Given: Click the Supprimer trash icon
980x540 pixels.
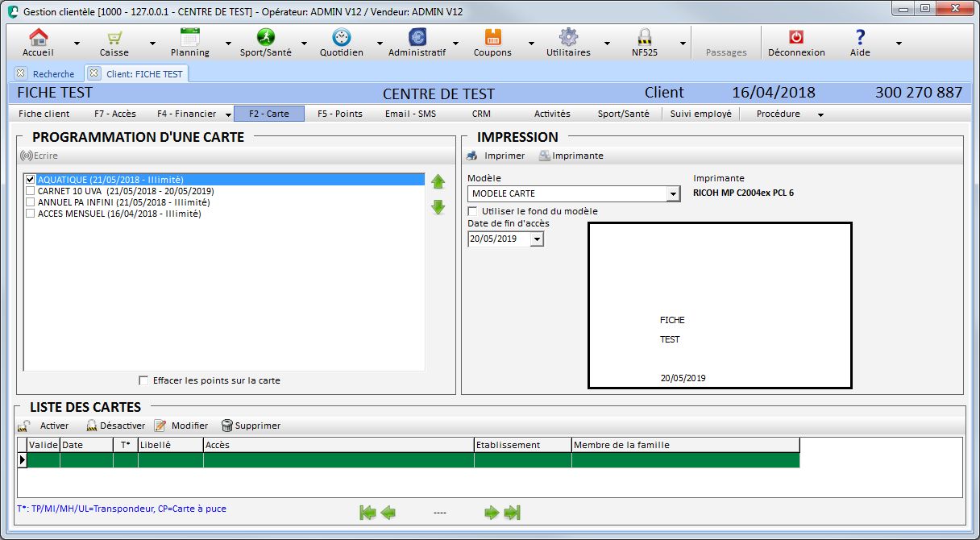Looking at the screenshot, I should tap(227, 426).
